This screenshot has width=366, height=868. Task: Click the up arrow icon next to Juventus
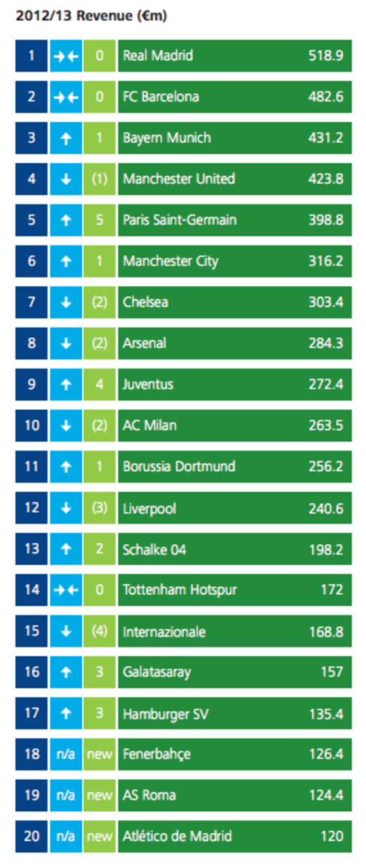click(x=65, y=384)
